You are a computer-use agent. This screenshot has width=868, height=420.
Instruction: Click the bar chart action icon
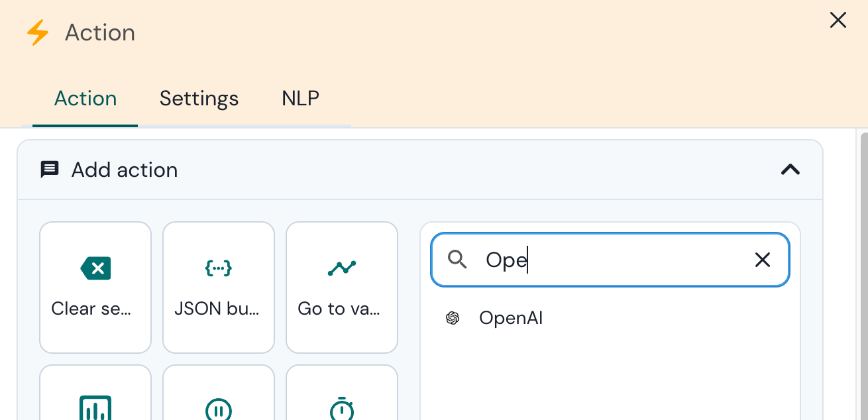pyautogui.click(x=95, y=409)
